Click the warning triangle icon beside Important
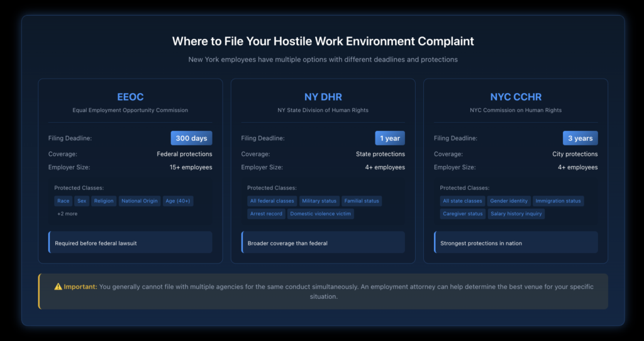The width and height of the screenshot is (644, 341). click(58, 286)
